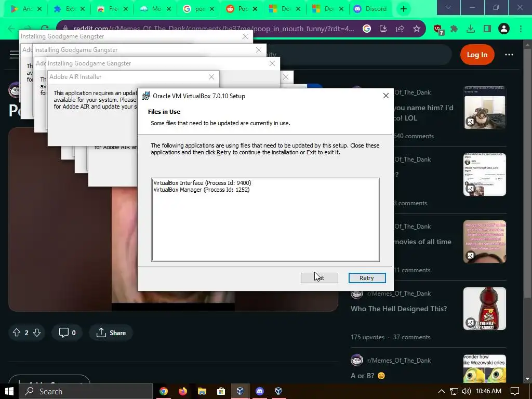Click the address bar URL
Viewport: 532px width, 399px height.
pos(214,29)
